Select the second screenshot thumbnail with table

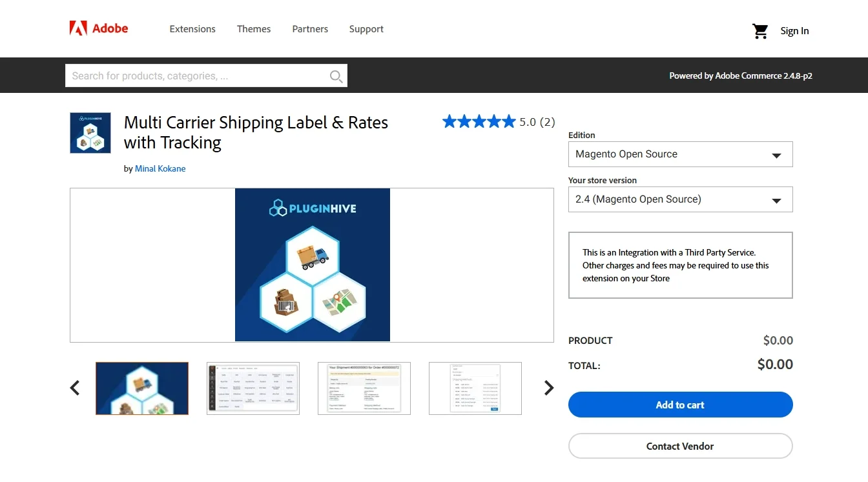point(253,388)
